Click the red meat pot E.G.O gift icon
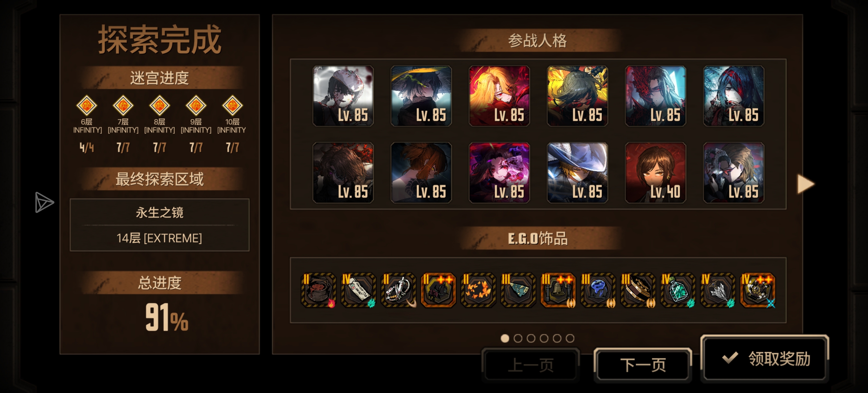 (x=318, y=290)
